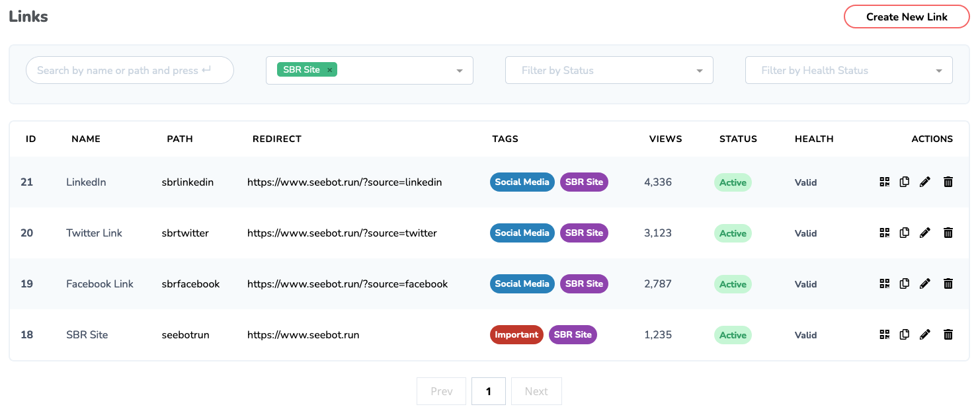This screenshot has height=413, width=980.
Task: Edit the Facebook Link row
Action: pos(925,283)
